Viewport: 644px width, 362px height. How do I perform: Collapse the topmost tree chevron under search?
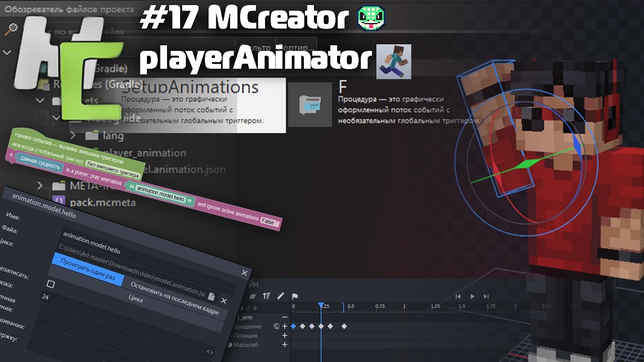click(x=7, y=52)
